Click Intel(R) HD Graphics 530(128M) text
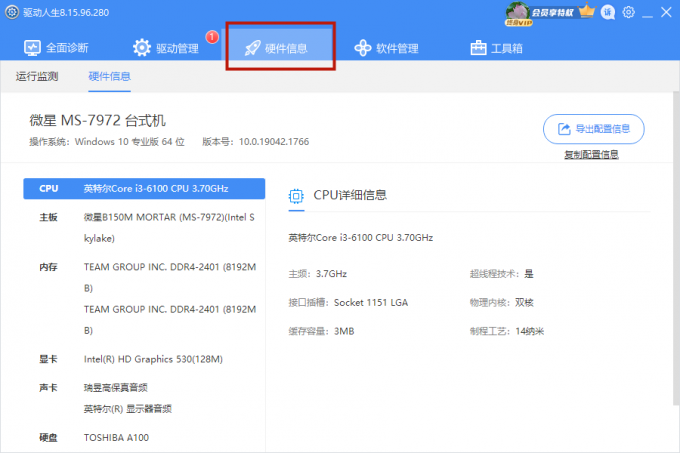The width and height of the screenshot is (680, 453). tap(153, 359)
